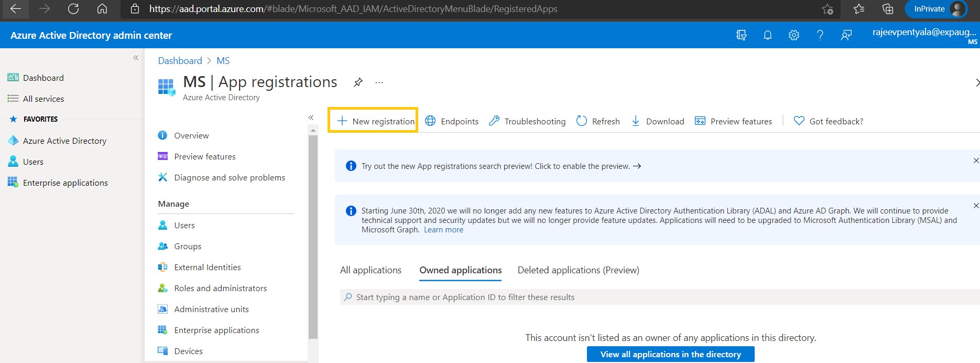Screen dimensions: 980x363
Task: Open the ellipsis more options menu
Action: [379, 82]
